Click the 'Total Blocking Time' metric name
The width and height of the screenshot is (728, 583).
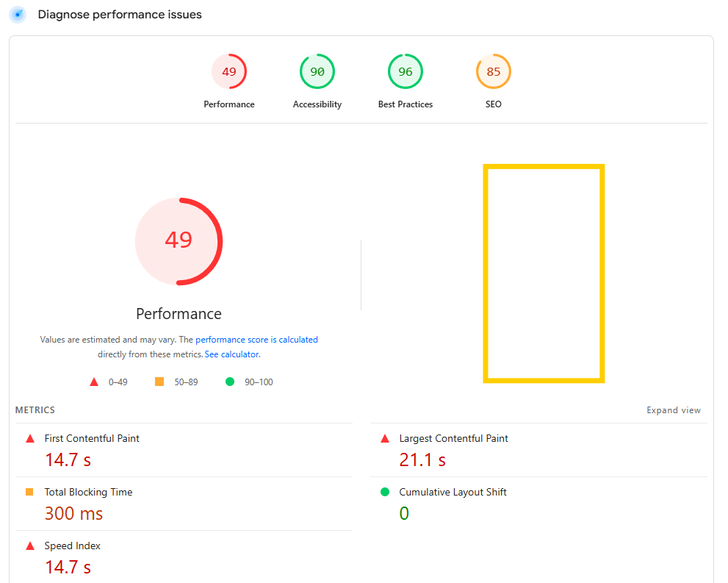click(88, 492)
